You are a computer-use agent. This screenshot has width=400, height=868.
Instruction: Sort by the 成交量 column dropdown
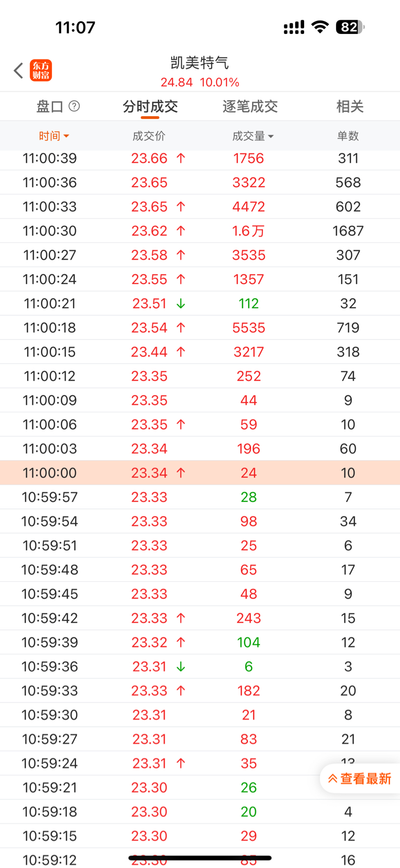click(x=253, y=136)
